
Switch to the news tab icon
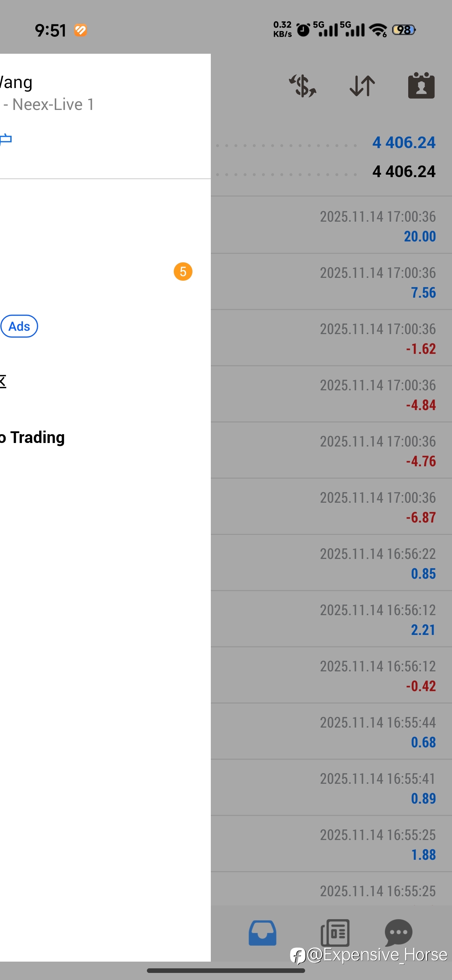[335, 932]
